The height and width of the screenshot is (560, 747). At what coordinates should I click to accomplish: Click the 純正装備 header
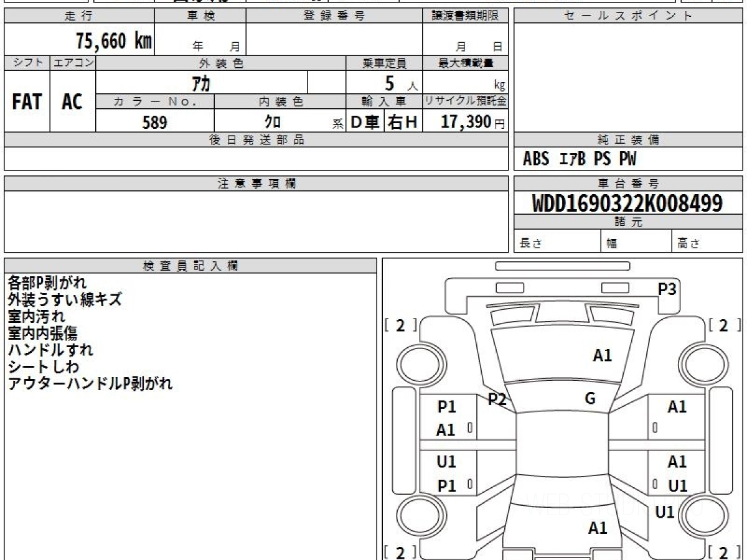click(628, 140)
